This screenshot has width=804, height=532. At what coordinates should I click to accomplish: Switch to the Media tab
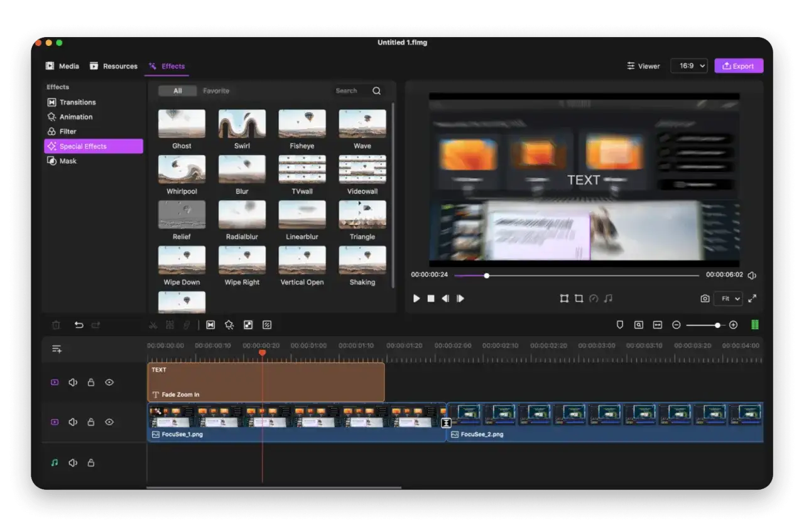[62, 66]
